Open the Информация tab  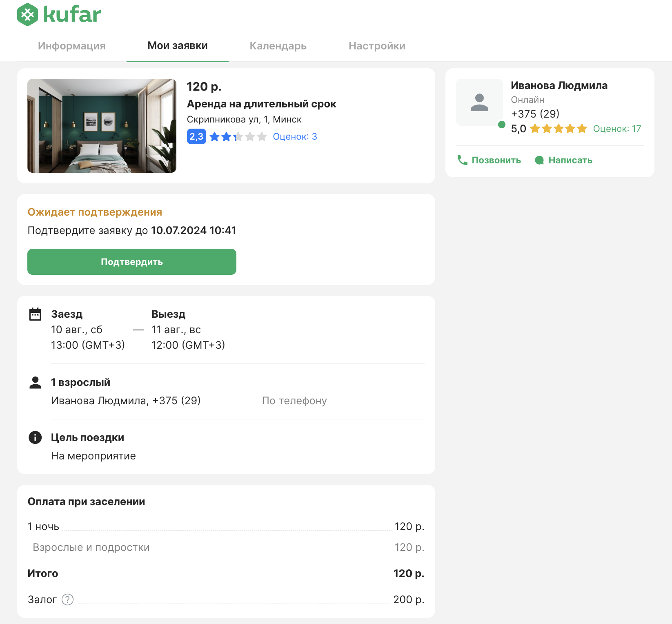(x=71, y=46)
